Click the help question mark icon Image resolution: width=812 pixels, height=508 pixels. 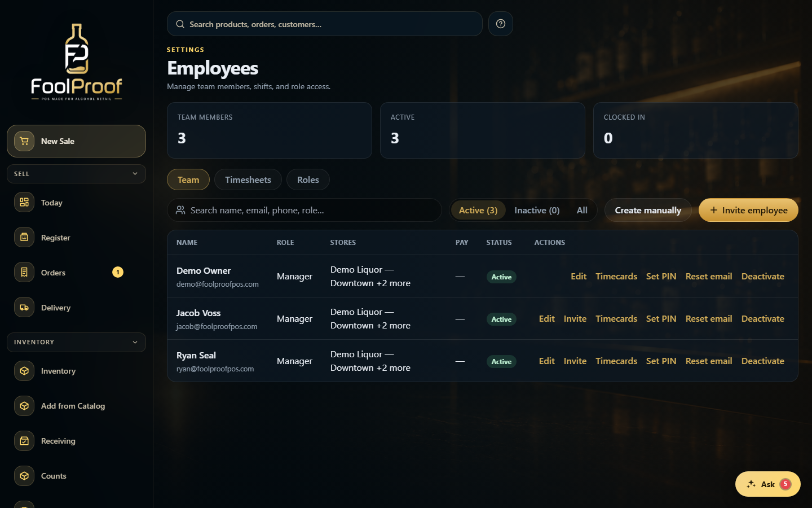pyautogui.click(x=501, y=24)
